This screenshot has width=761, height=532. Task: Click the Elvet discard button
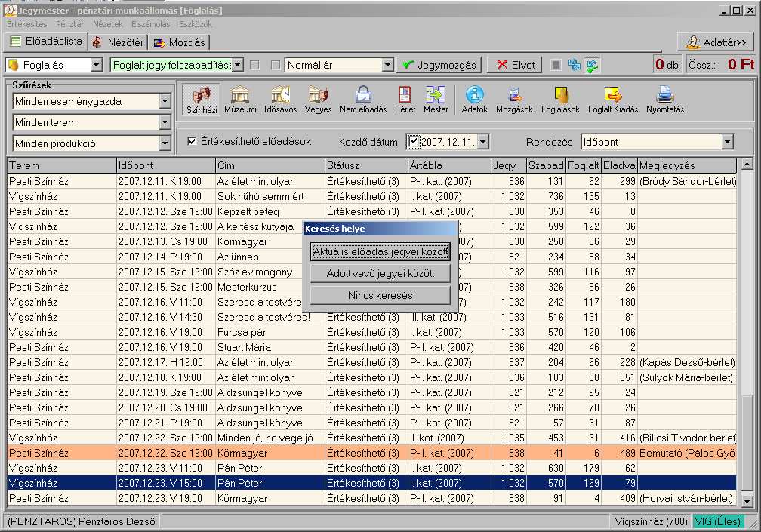(515, 65)
